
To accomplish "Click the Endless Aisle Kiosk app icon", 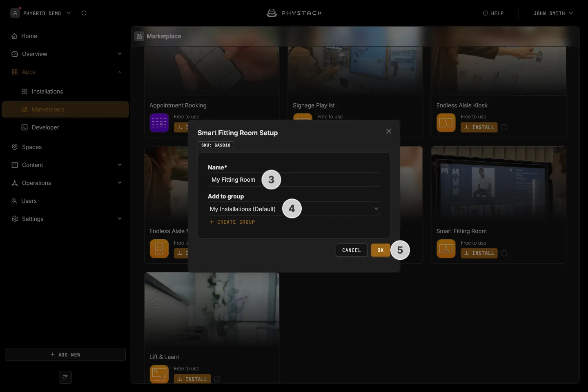I will pos(446,122).
